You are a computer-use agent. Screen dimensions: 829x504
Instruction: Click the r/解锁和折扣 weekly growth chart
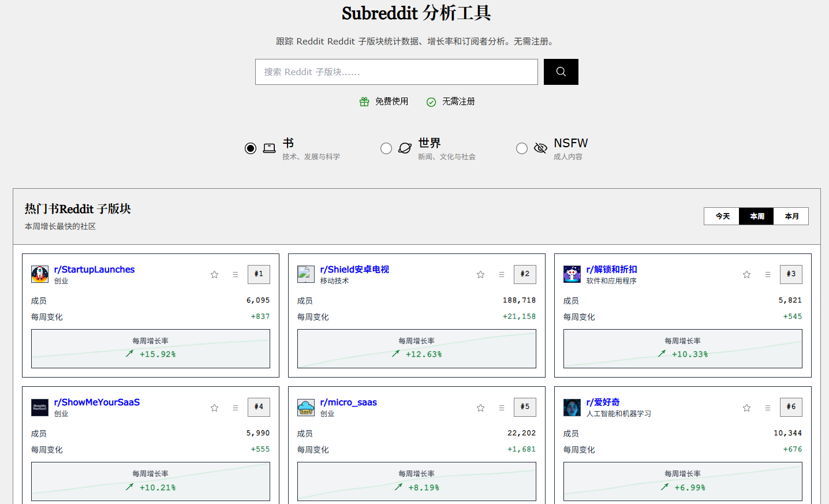click(682, 349)
